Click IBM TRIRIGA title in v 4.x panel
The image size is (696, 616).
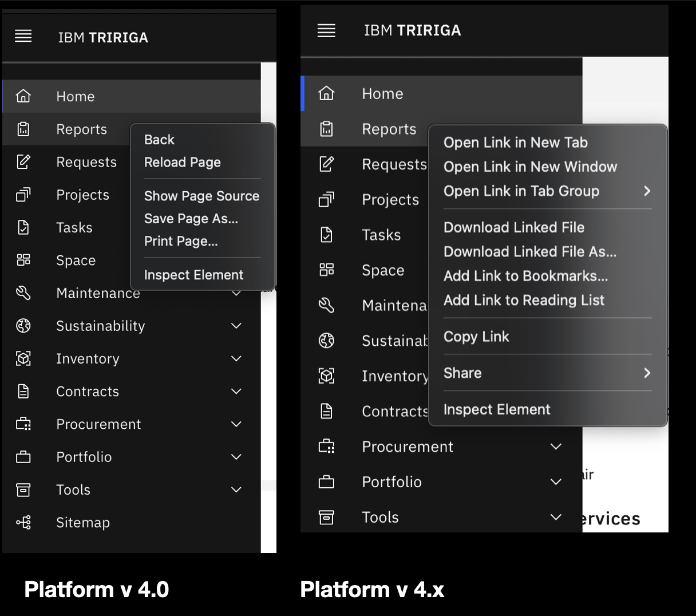click(412, 30)
